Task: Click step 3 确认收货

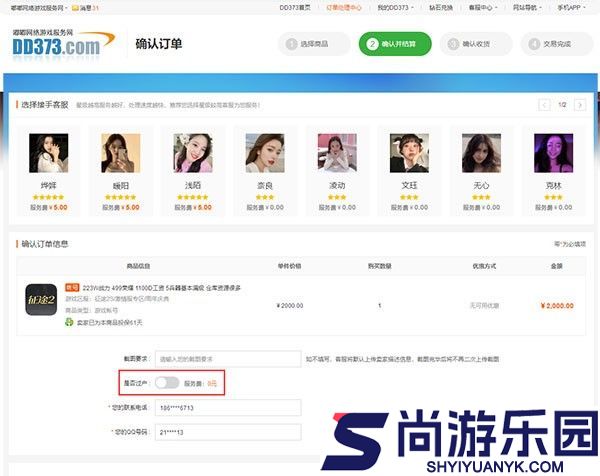Action: point(476,44)
